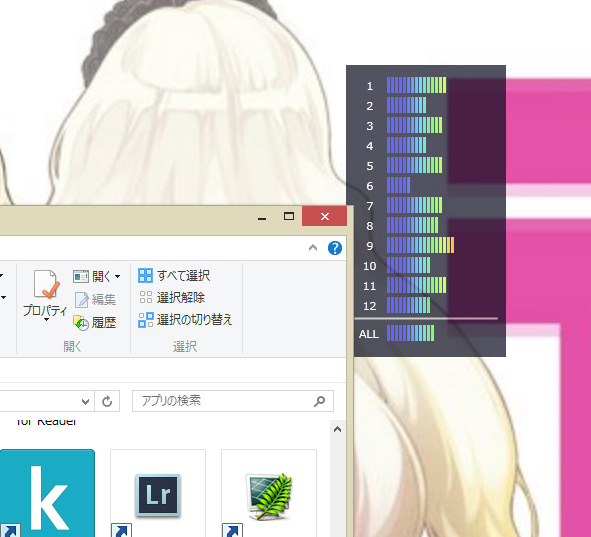Click 選択解除 (Select none)
Viewport: 591px width, 537px height.
tap(171, 298)
